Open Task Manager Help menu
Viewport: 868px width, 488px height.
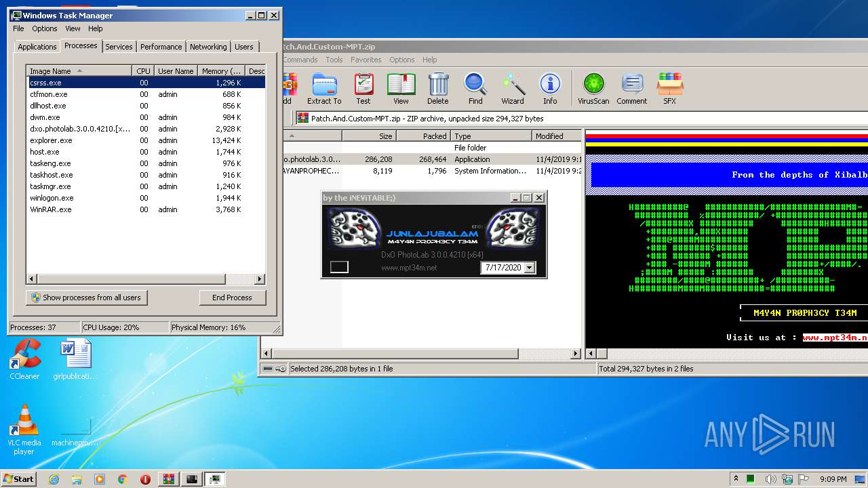(96, 28)
